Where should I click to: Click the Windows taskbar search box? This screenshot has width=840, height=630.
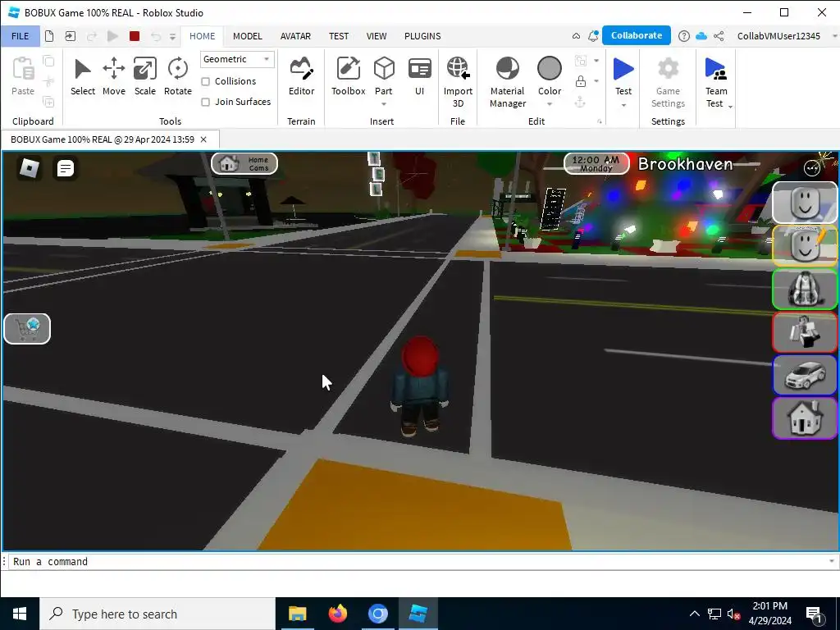tap(157, 614)
